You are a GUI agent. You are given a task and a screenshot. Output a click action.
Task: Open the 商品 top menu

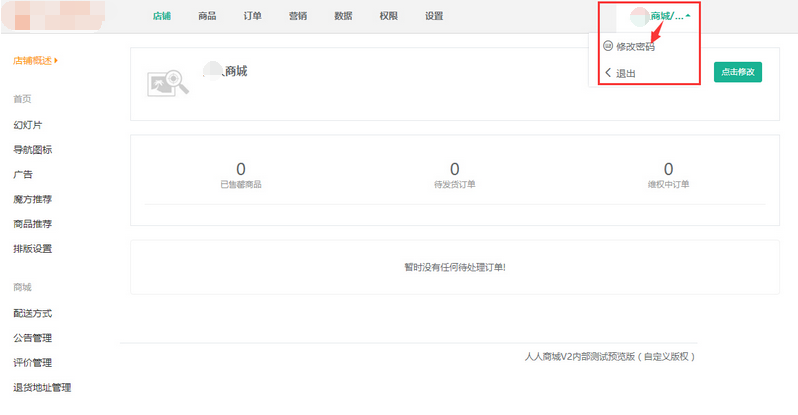pyautogui.click(x=207, y=16)
